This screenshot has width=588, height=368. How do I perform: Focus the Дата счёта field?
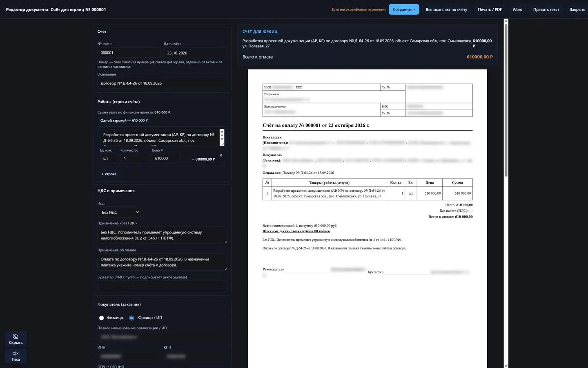[x=195, y=53]
